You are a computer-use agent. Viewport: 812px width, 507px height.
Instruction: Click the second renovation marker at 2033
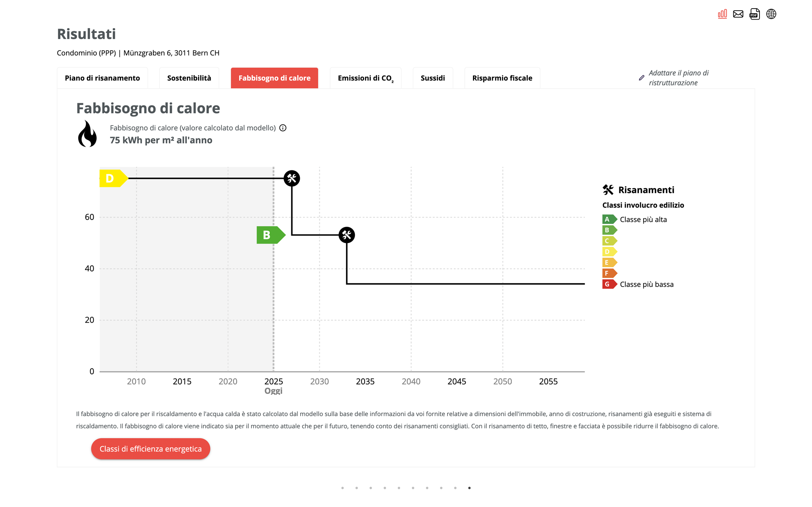346,235
